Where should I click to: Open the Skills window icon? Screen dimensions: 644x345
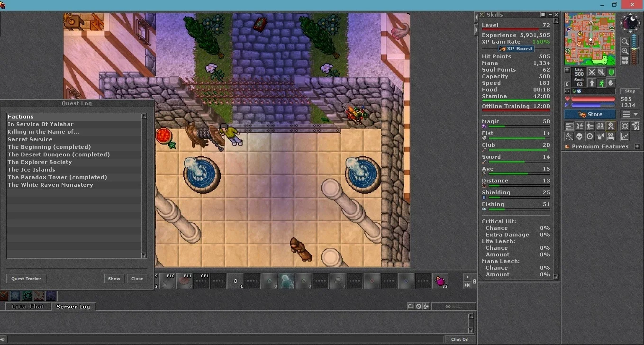(x=569, y=126)
